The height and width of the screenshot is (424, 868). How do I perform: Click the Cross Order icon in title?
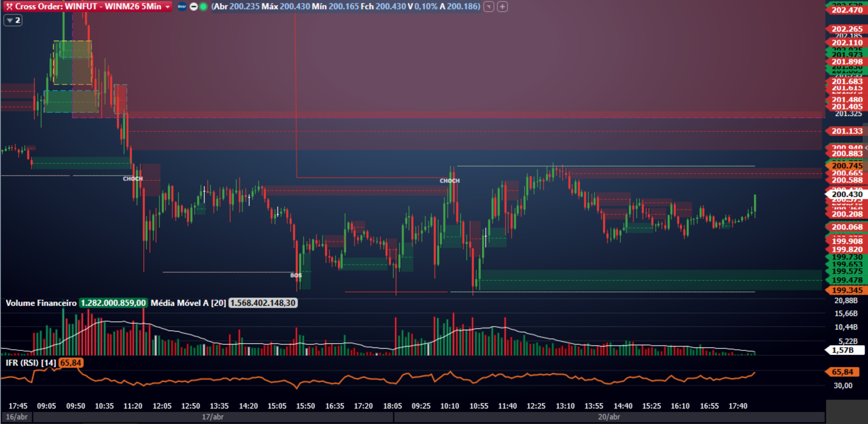(9, 6)
